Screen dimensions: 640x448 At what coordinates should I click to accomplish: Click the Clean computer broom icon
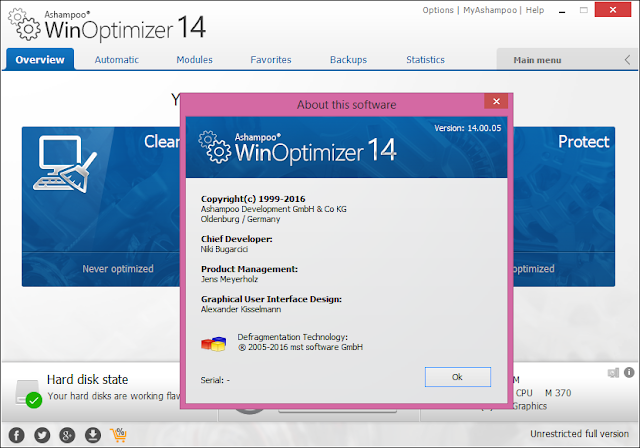click(x=65, y=164)
